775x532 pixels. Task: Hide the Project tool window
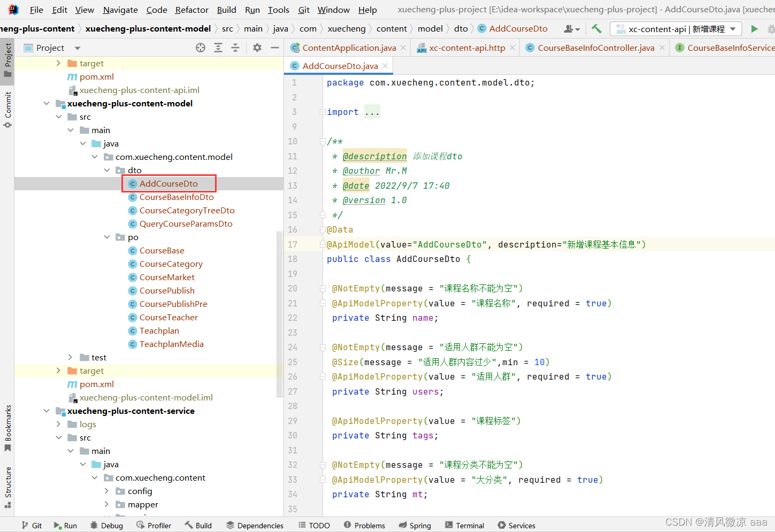(x=275, y=48)
